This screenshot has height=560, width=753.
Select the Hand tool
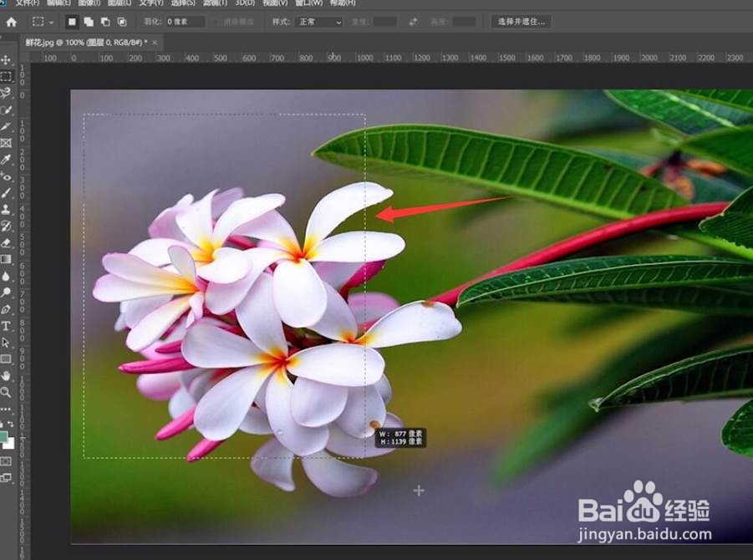click(6, 376)
